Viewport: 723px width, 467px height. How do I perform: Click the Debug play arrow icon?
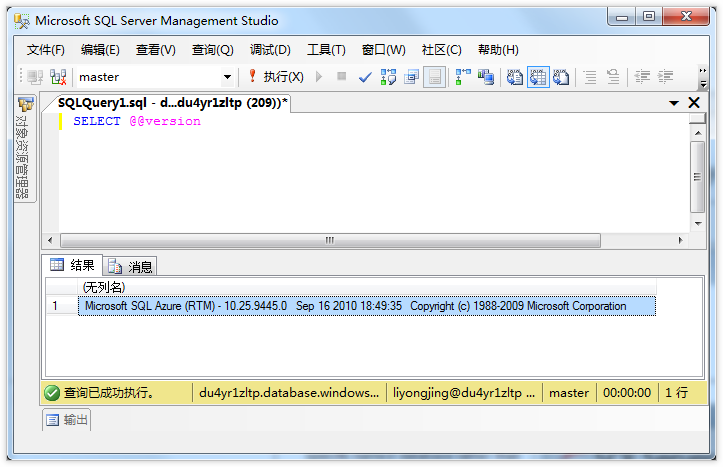[x=319, y=76]
